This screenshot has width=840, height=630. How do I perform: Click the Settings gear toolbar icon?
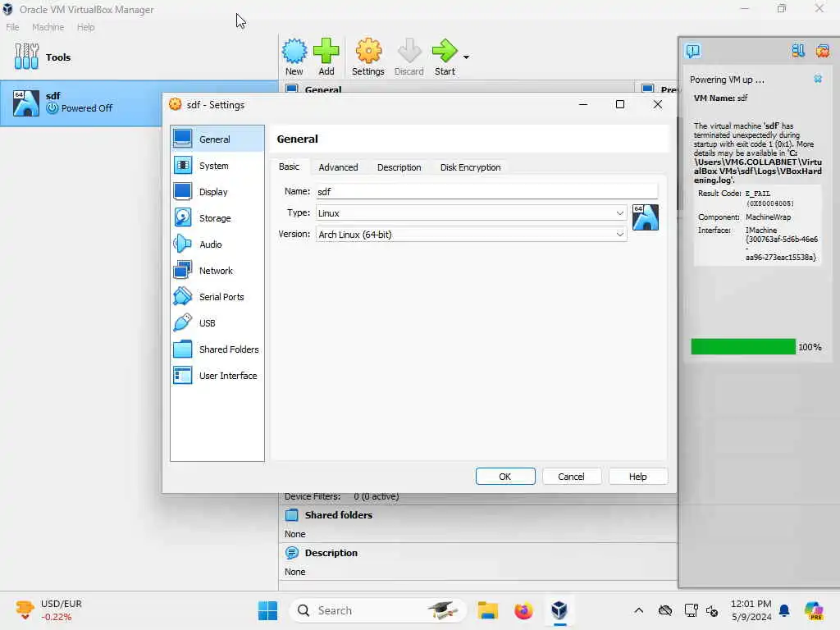click(x=368, y=51)
